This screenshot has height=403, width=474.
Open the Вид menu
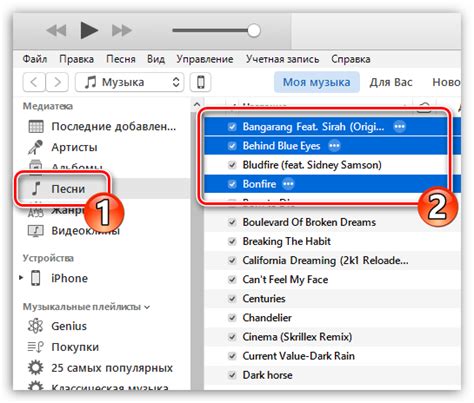pyautogui.click(x=156, y=59)
